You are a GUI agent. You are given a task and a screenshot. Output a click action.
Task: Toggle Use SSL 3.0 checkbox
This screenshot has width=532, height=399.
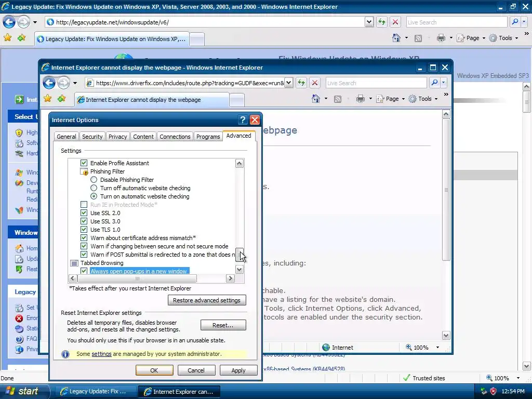coord(84,221)
